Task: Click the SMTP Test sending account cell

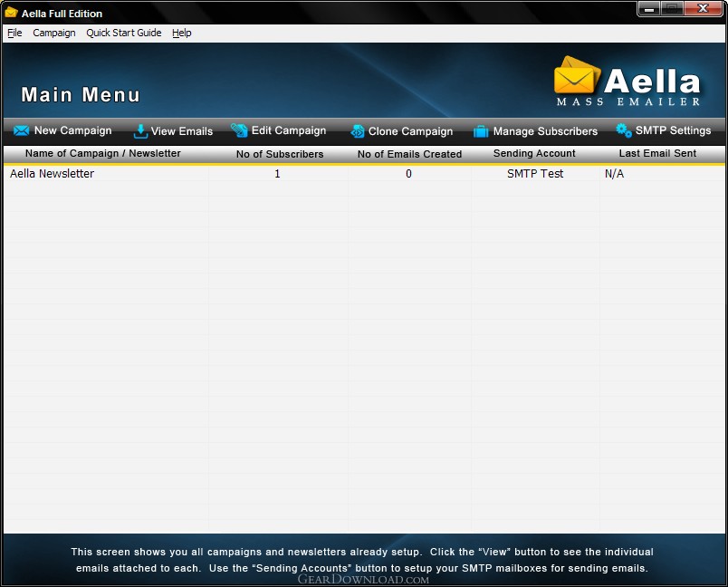Action: (x=535, y=174)
